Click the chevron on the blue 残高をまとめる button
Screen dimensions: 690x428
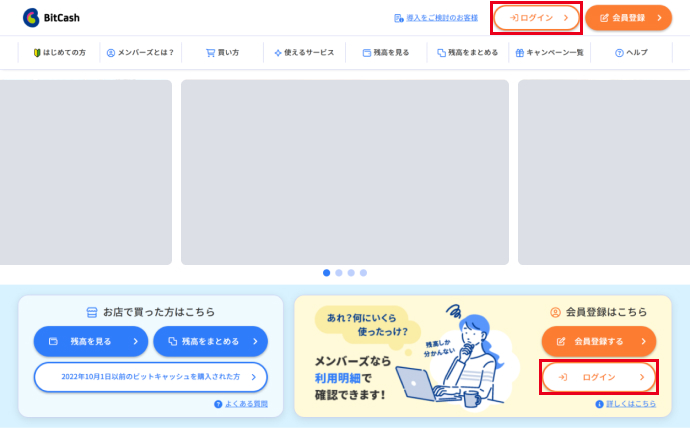tap(255, 341)
